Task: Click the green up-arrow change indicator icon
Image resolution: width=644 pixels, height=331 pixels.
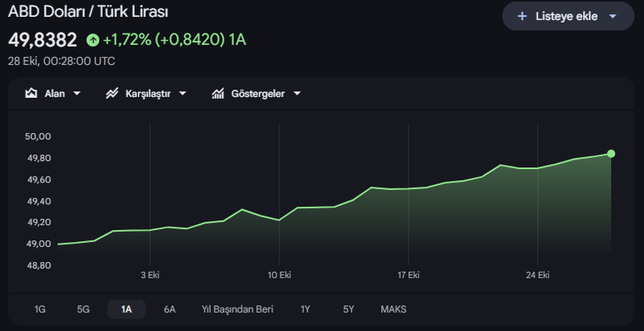Action: point(93,40)
